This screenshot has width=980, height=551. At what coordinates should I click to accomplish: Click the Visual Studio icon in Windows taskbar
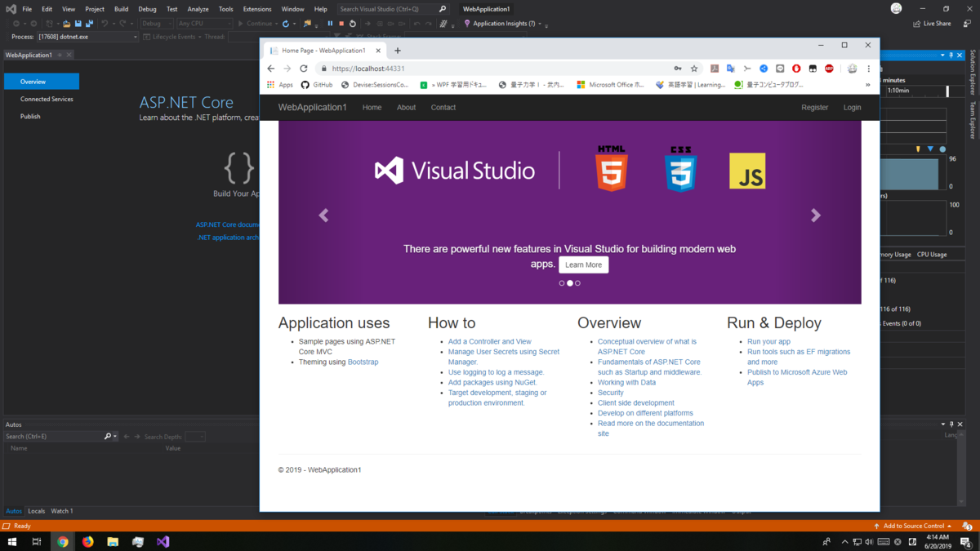tap(163, 541)
